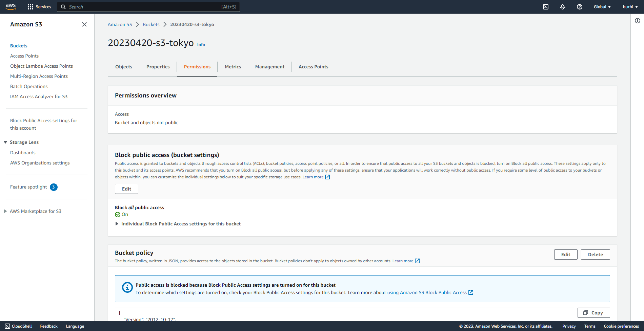Open the Global region dropdown
This screenshot has width=644, height=331.
pyautogui.click(x=602, y=6)
